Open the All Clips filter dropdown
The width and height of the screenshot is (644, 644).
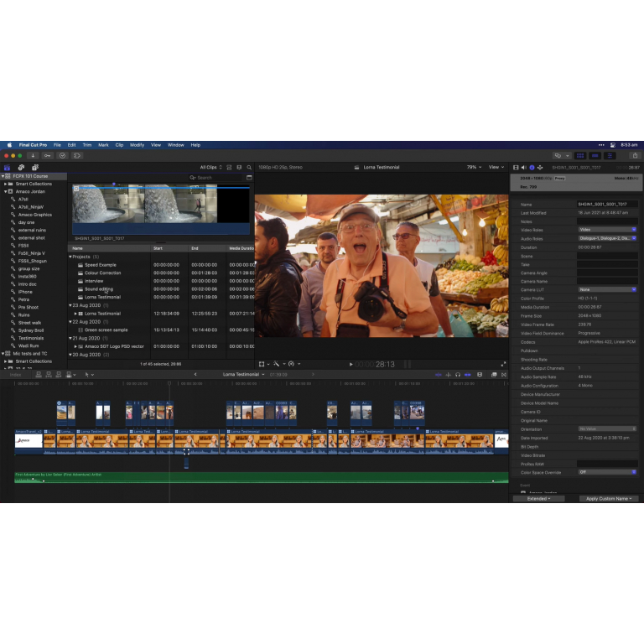pos(210,167)
